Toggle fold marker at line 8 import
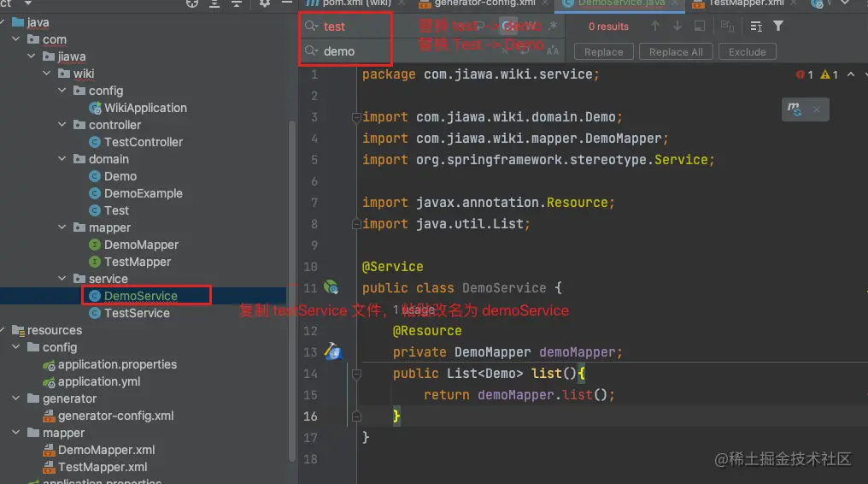Screen dimensions: 868x484 (356, 224)
